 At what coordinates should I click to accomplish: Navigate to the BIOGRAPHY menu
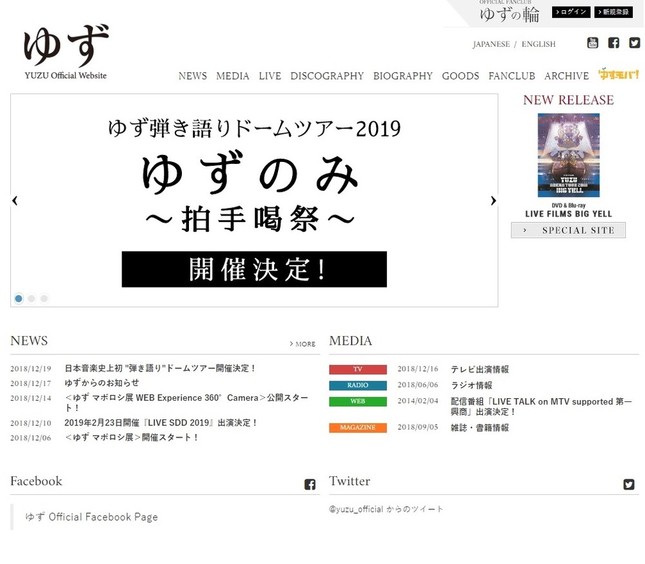coord(403,76)
